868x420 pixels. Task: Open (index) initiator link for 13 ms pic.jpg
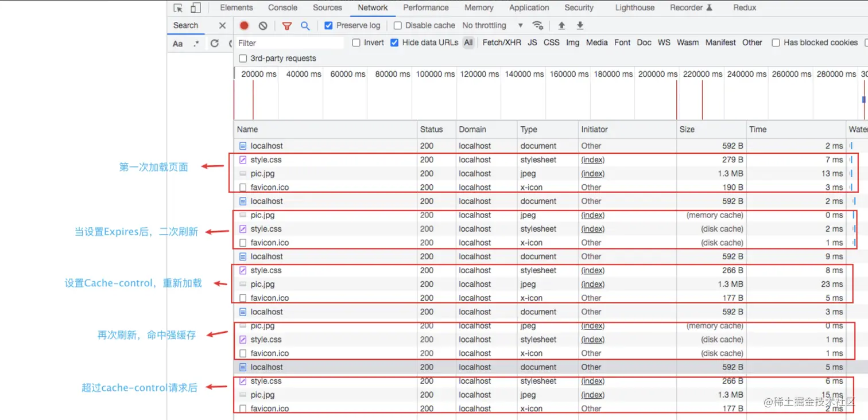(592, 174)
